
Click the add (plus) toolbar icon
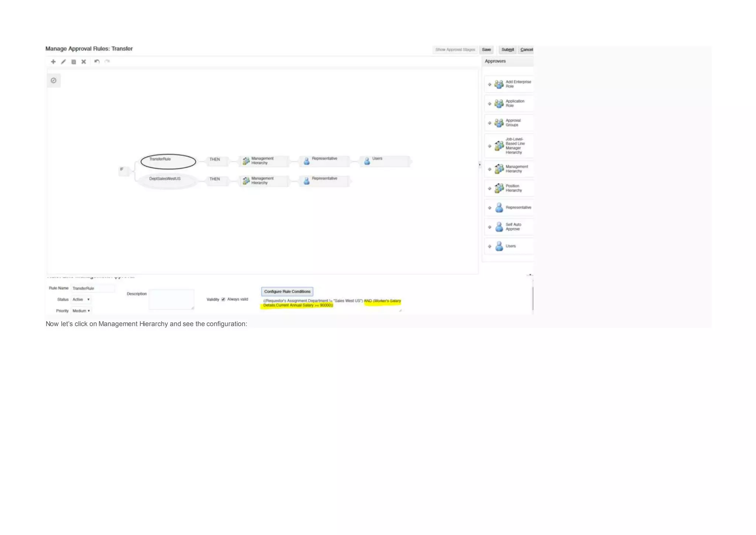point(53,62)
